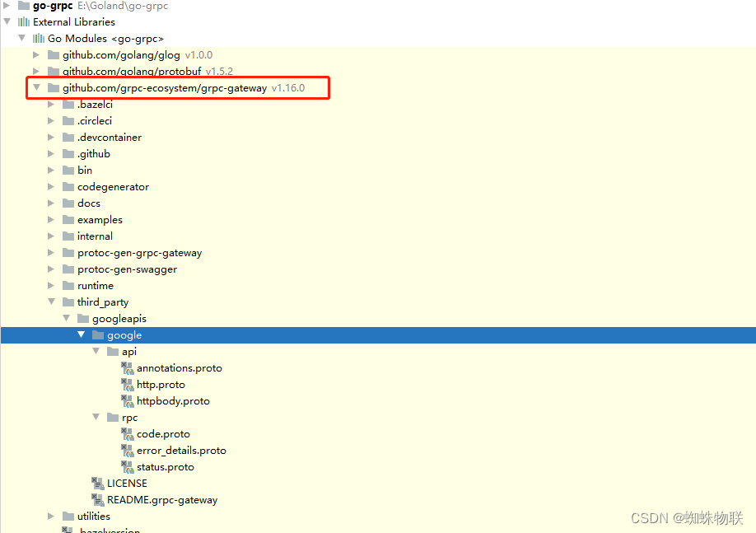Viewport: 756px width, 533px height.
Task: Select the api folder name
Action: [129, 352]
